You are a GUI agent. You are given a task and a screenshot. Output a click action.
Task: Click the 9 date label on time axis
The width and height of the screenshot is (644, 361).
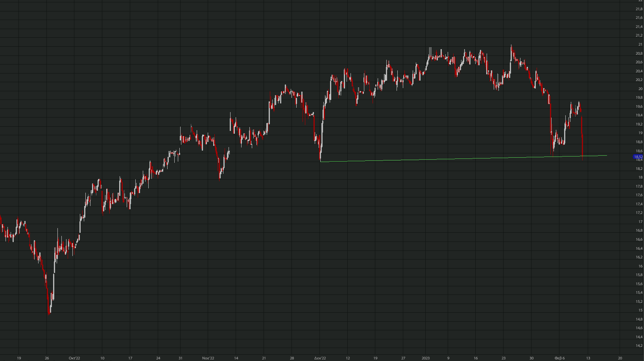point(448,358)
